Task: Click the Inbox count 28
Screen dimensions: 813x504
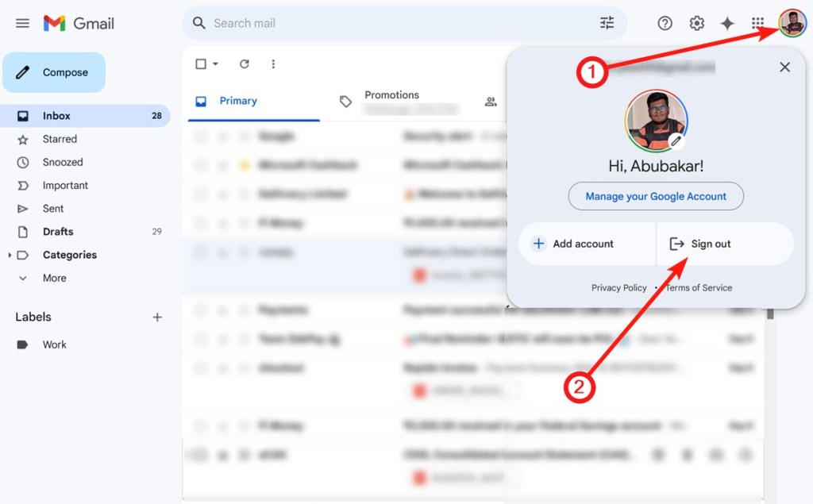Action: 156,116
